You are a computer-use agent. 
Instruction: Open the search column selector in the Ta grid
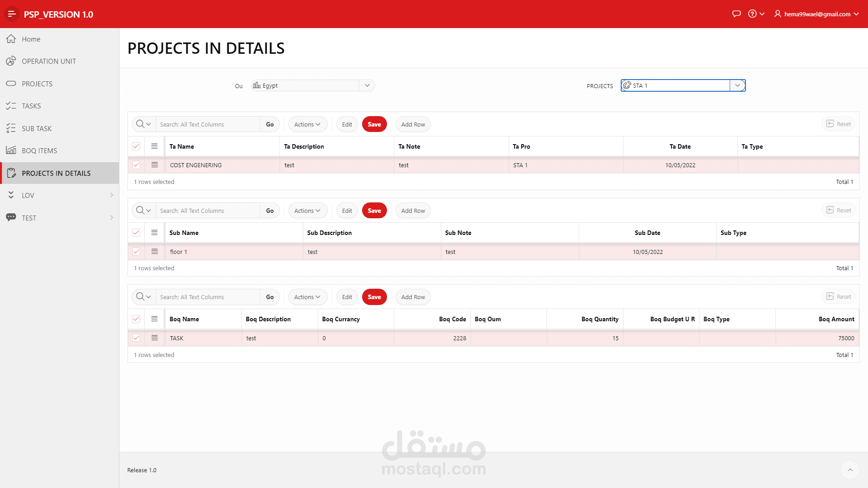pos(143,124)
